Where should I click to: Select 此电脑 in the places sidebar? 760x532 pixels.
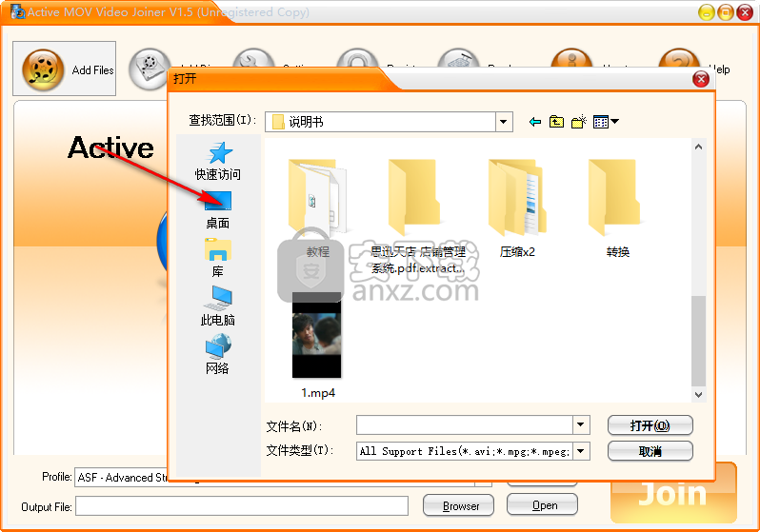pos(218,306)
